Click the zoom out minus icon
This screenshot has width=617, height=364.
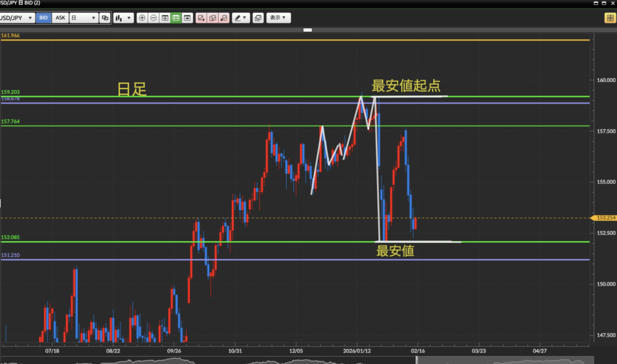154,18
